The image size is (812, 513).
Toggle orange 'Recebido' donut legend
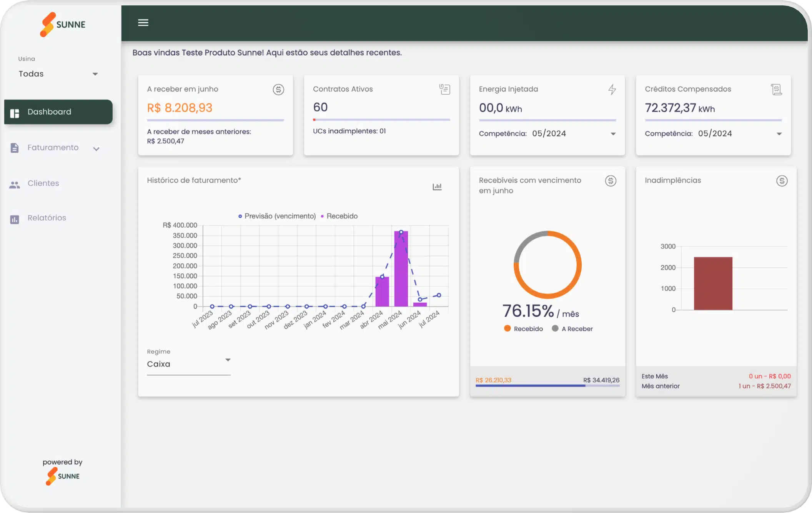[523, 329]
